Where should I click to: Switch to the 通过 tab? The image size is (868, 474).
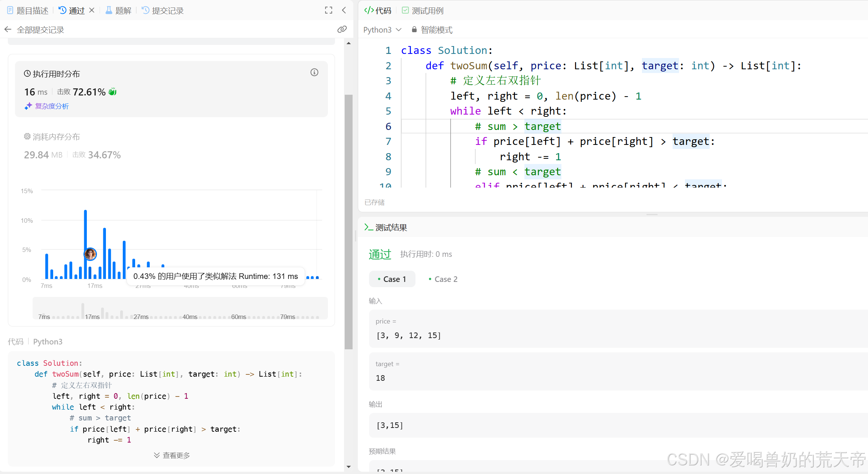(72, 10)
